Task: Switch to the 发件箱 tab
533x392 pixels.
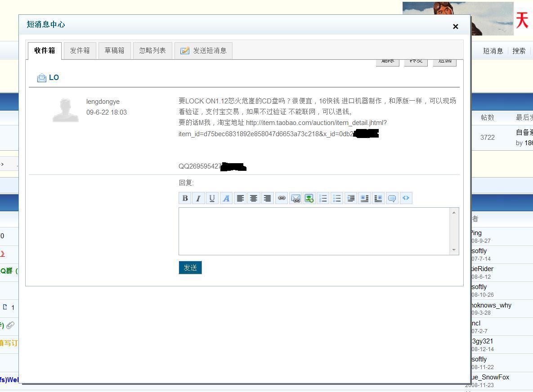Action: 80,50
